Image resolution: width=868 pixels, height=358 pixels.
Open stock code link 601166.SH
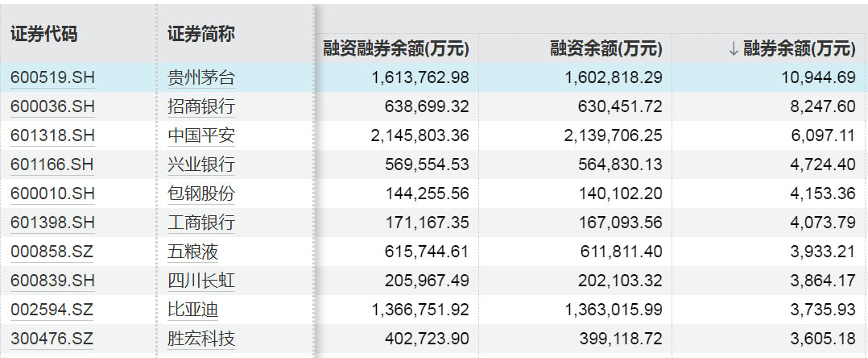coord(52,164)
